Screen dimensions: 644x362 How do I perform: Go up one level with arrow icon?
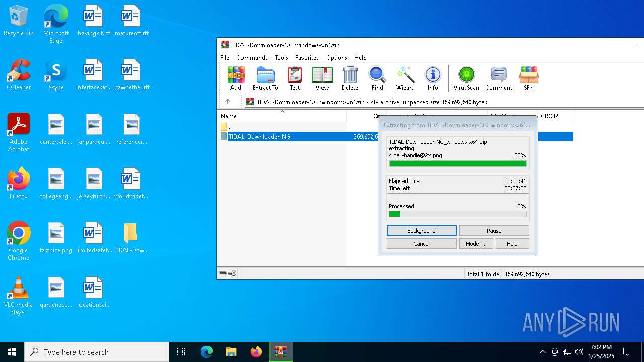[228, 102]
